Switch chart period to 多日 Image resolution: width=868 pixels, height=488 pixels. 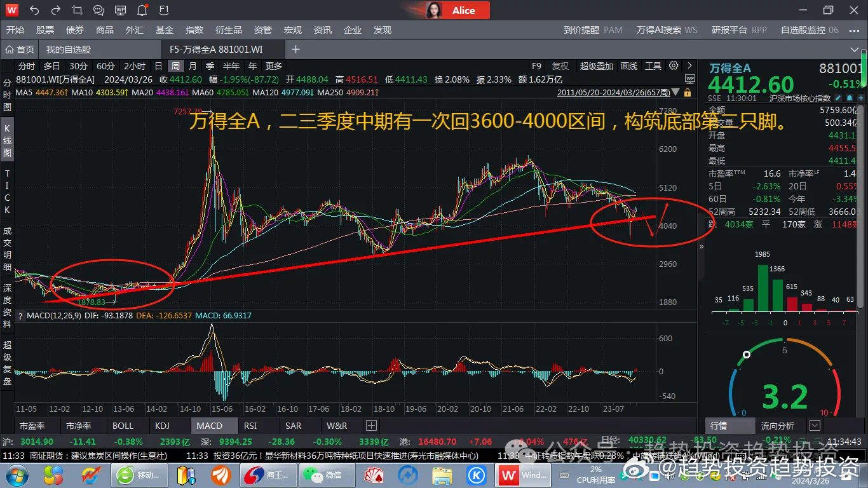52,66
